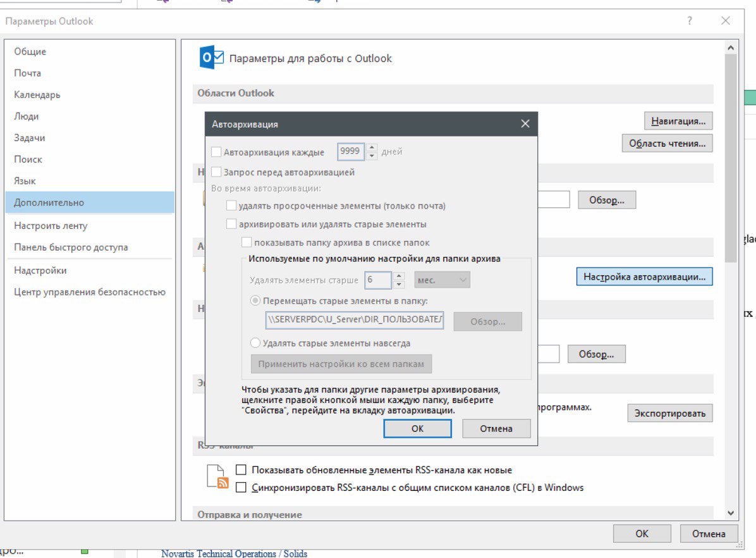Image resolution: width=756 pixels, height=558 pixels.
Task: Click the Обзор... button above Экспортировать
Action: pyautogui.click(x=597, y=354)
